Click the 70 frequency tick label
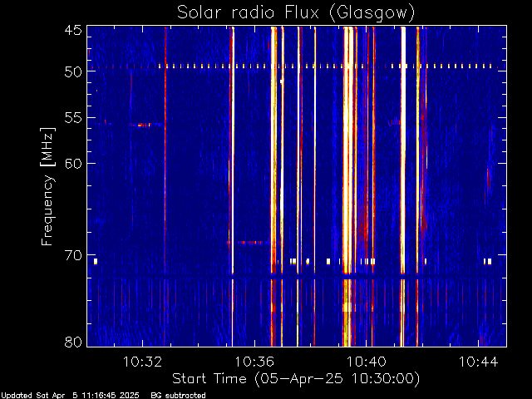532x399 pixels. click(x=73, y=255)
